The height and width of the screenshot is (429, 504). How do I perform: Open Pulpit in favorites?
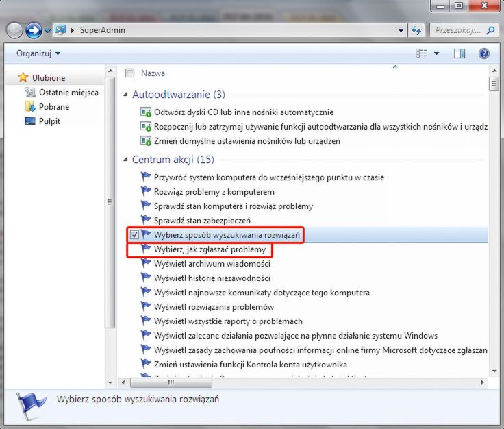[49, 121]
